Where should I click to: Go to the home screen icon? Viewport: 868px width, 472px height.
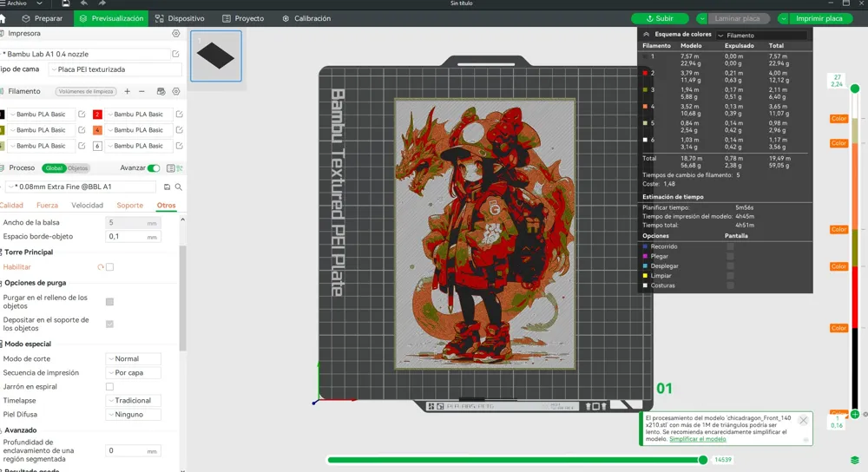(x=3, y=18)
